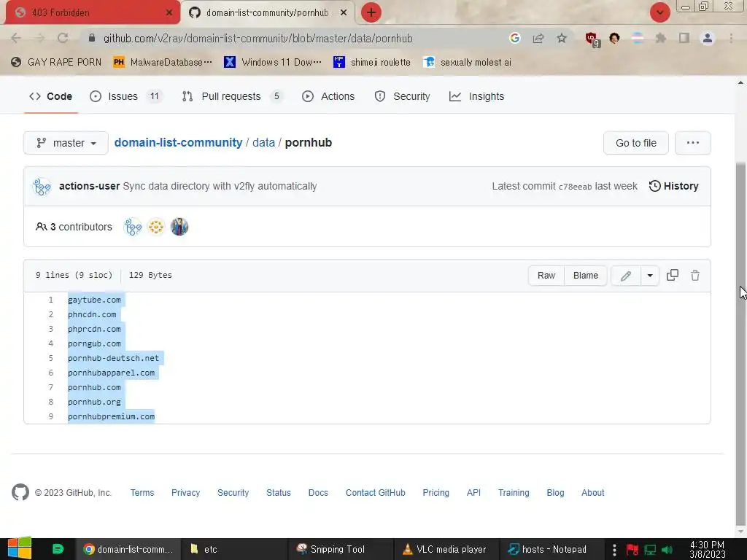View the Raw file
This screenshot has height=560, width=747.
546,275
